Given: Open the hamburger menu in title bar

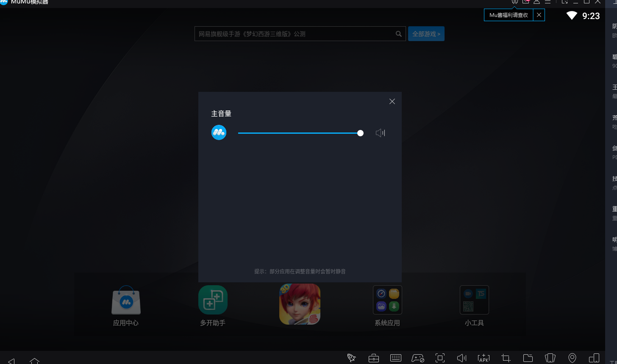Looking at the screenshot, I should click(x=548, y=2).
